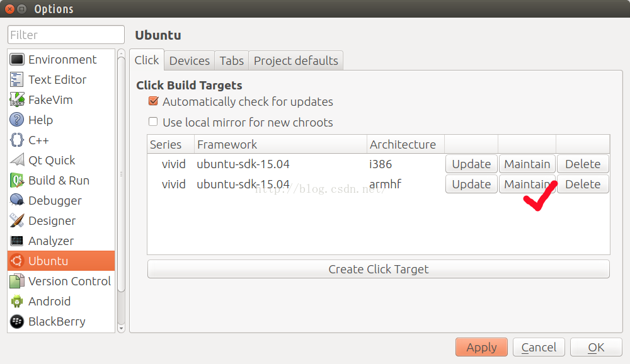Select the Debugger bug icon
The image size is (630, 364).
tap(17, 200)
